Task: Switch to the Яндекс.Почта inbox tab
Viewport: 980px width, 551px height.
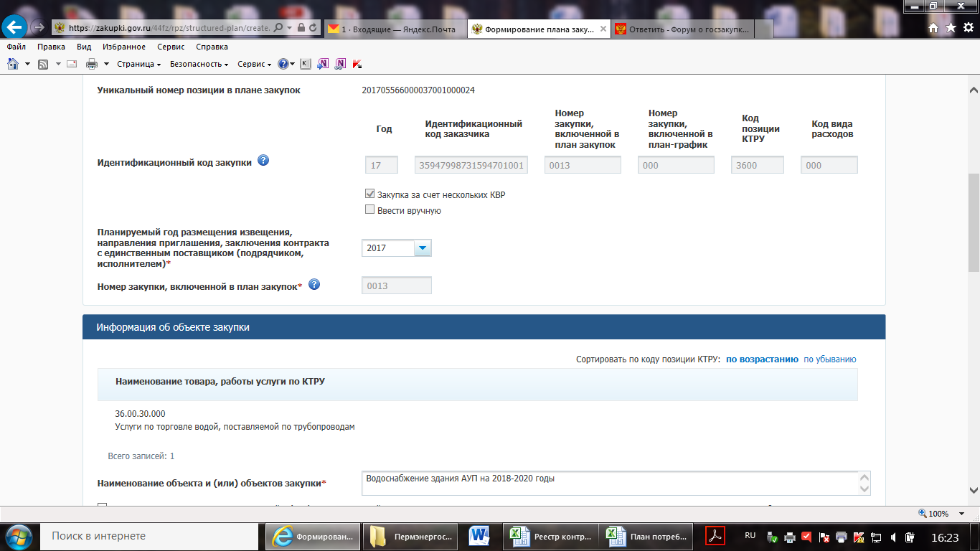Action: [394, 29]
